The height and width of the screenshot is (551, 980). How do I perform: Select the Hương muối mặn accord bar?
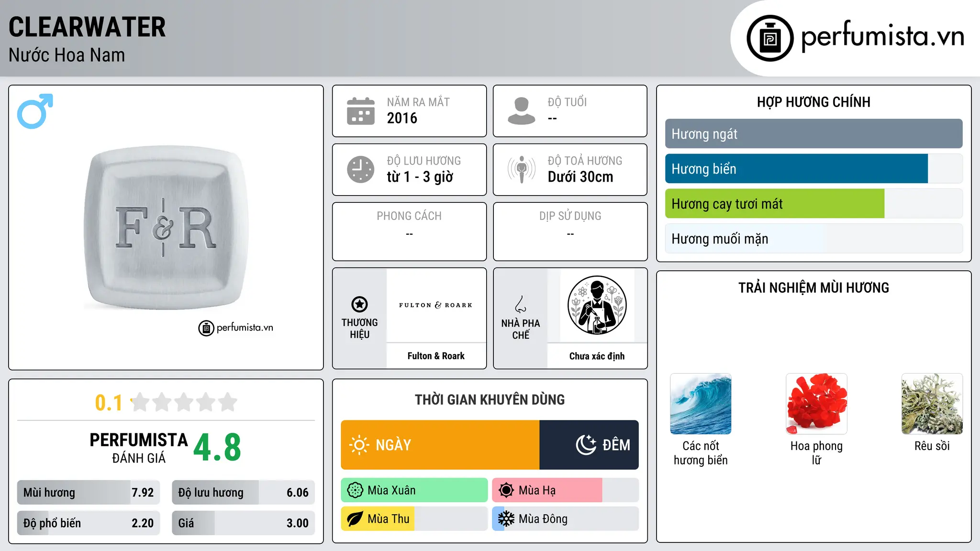coord(813,239)
